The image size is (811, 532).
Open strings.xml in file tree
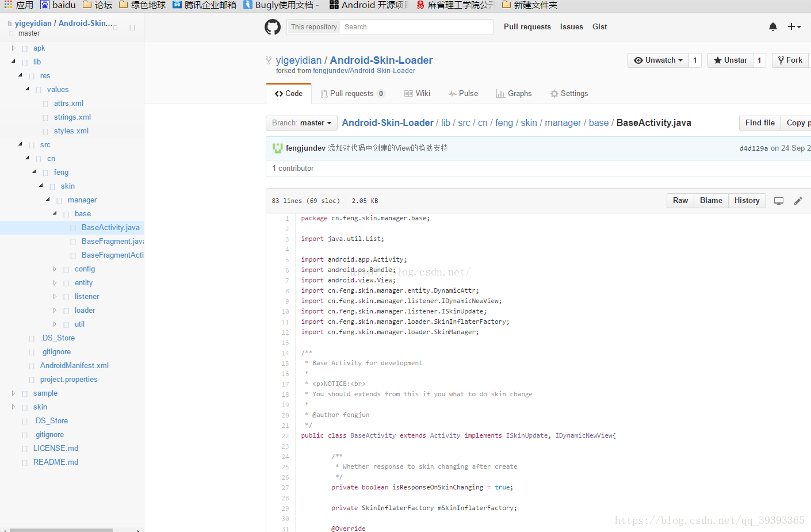(x=72, y=117)
